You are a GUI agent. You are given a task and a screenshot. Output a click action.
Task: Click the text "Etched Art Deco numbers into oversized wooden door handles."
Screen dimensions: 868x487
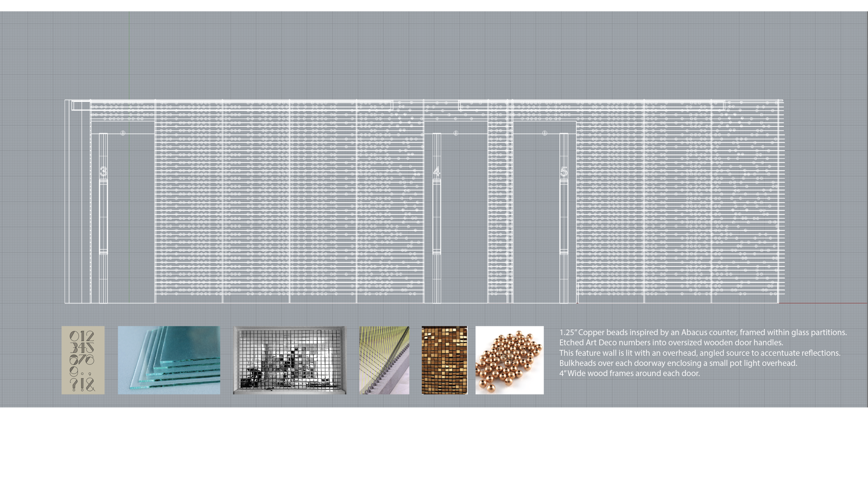pyautogui.click(x=671, y=343)
